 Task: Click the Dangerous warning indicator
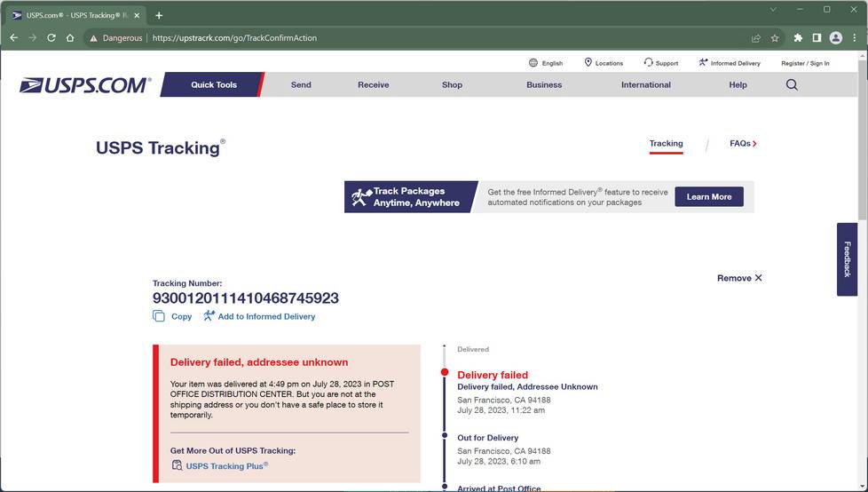point(115,38)
